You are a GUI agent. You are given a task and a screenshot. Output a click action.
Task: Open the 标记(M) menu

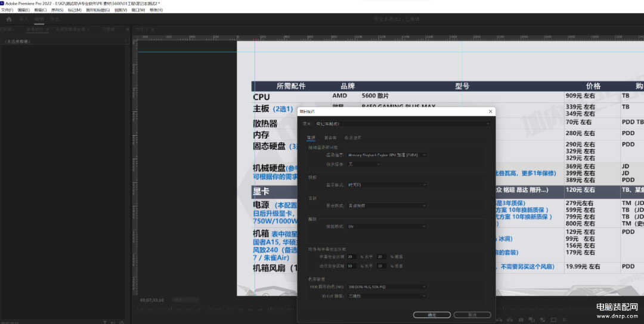pyautogui.click(x=75, y=10)
